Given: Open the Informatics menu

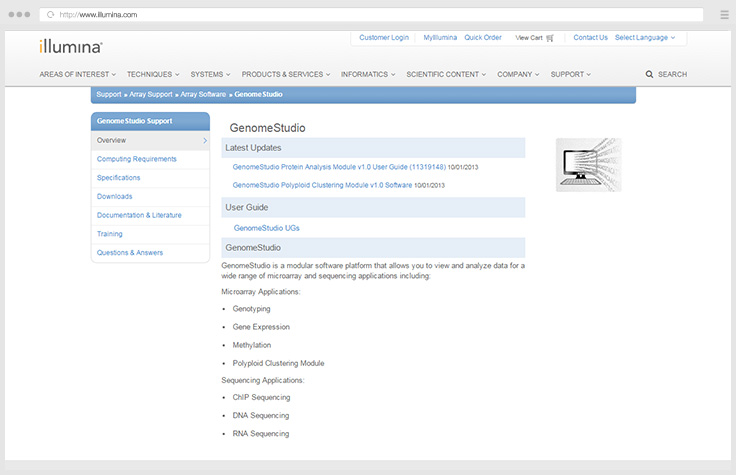Looking at the screenshot, I should 368,74.
